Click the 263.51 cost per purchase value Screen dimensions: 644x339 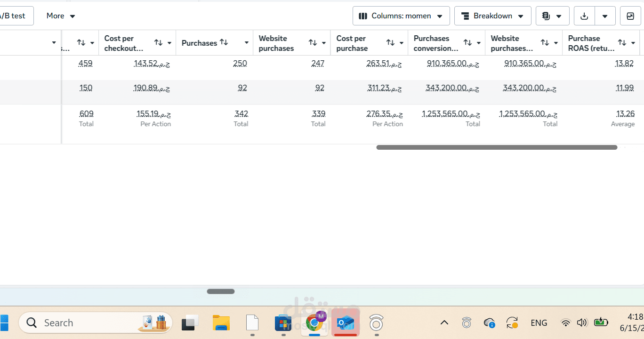384,64
